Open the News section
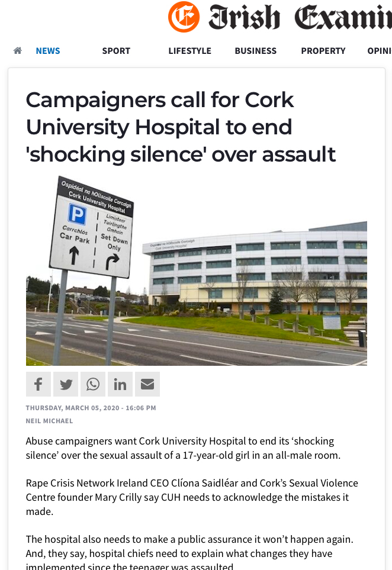This screenshot has width=392, height=570. coord(48,51)
